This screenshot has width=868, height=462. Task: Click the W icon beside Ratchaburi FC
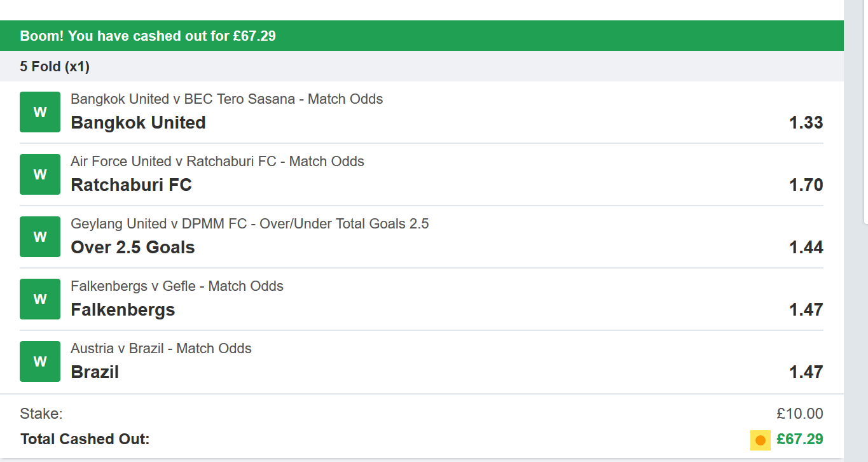[40, 174]
